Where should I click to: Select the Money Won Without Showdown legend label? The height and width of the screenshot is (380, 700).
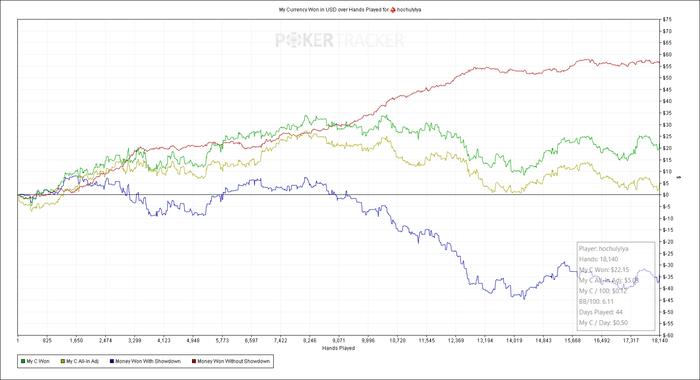233,361
